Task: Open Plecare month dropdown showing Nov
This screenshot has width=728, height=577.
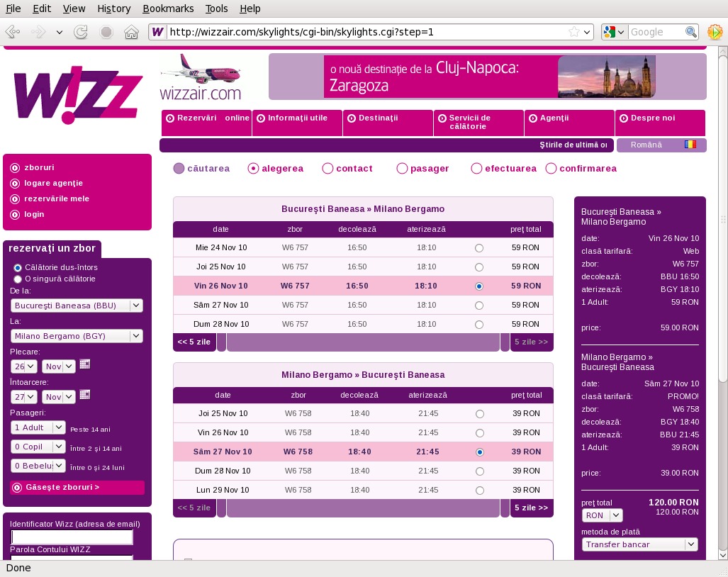Action: tap(59, 366)
